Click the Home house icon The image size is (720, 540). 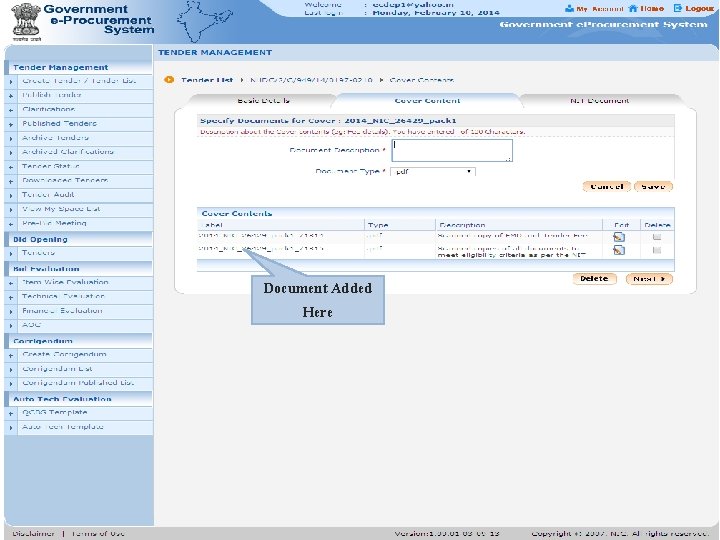coord(633,8)
